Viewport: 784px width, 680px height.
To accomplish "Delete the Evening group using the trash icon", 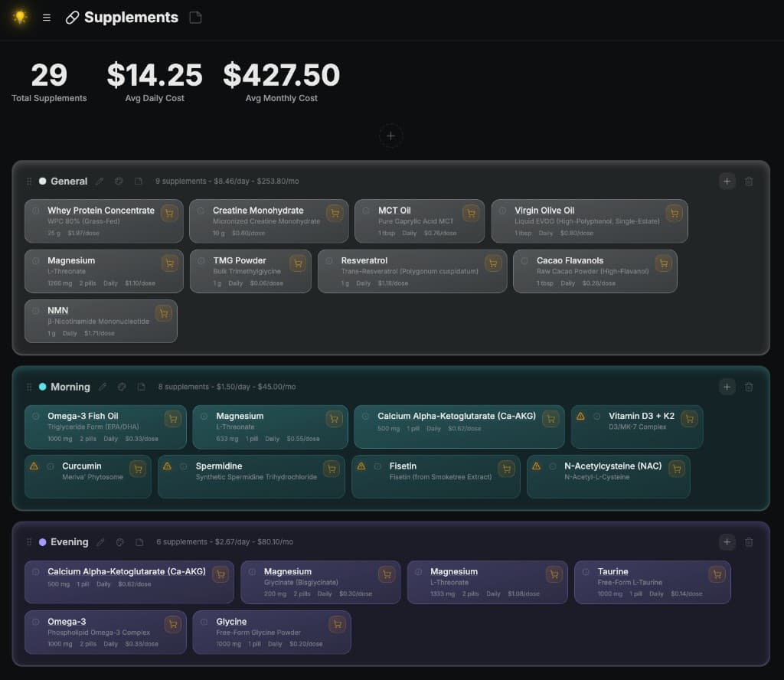I will click(749, 542).
